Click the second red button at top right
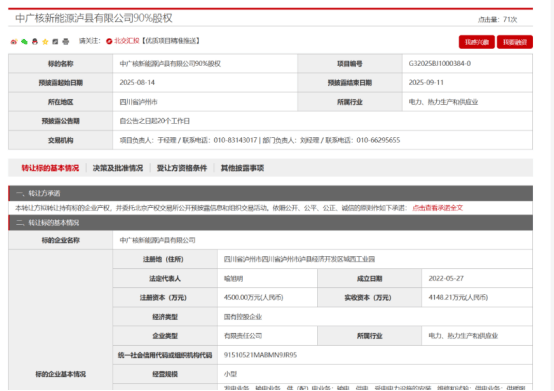The height and width of the screenshot is (391, 554). pos(515,42)
